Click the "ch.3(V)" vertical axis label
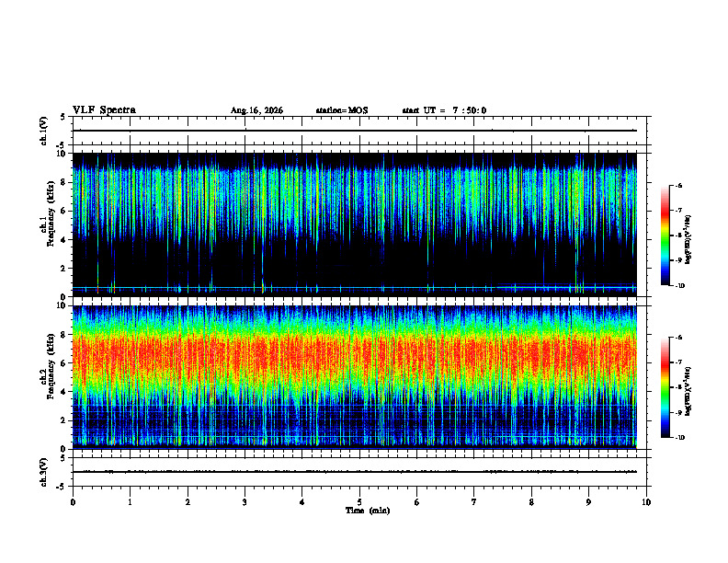Image resolution: width=728 pixels, height=563 pixels. (44, 472)
